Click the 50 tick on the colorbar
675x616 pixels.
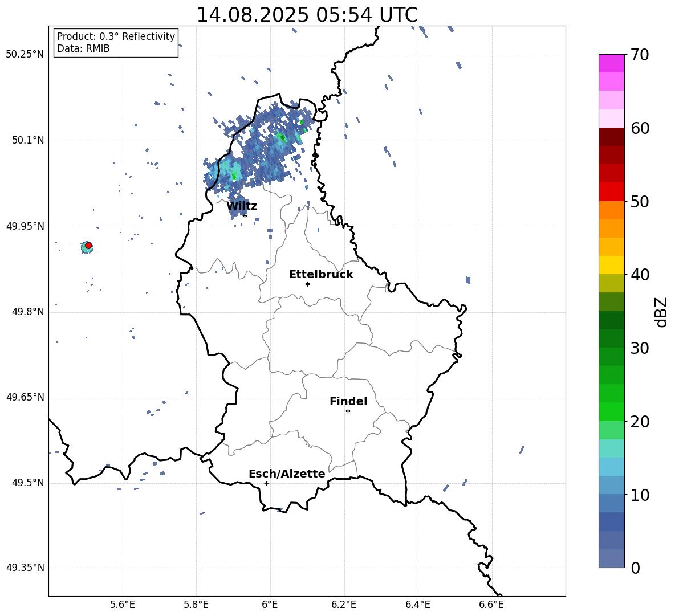(640, 201)
